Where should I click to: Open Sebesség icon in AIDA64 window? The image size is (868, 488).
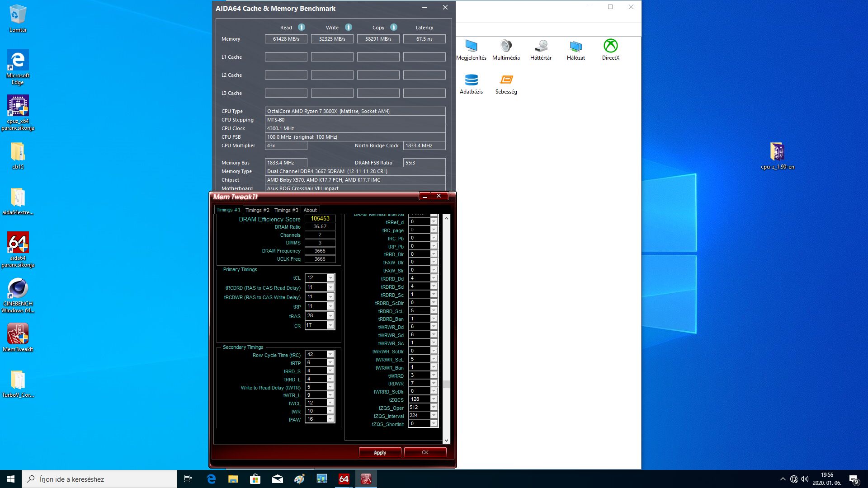(x=506, y=84)
